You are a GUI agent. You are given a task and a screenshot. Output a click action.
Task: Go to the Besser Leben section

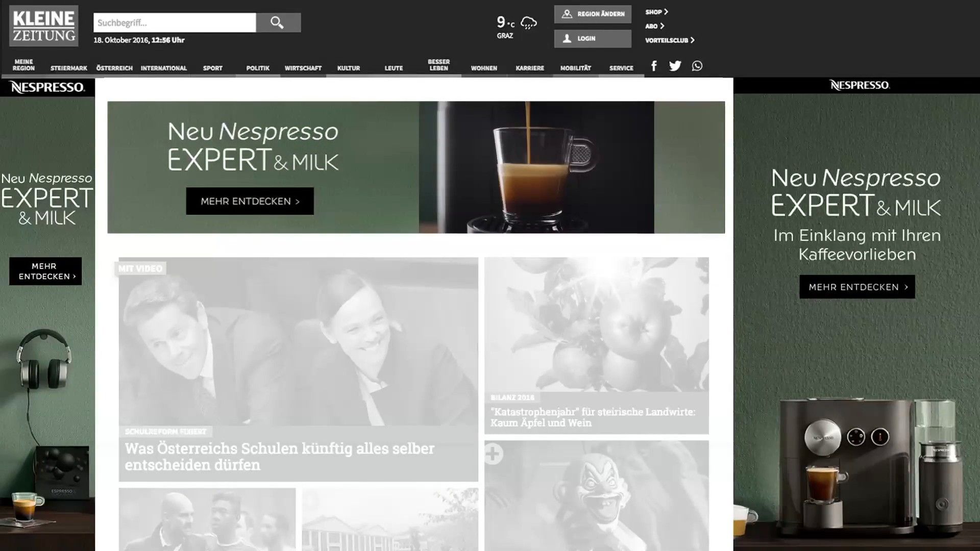tap(439, 65)
